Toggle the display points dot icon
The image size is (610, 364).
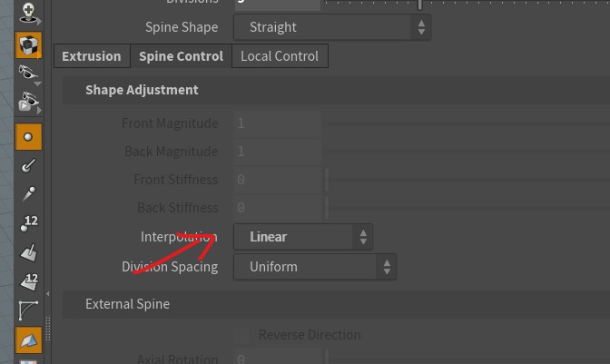coord(28,137)
